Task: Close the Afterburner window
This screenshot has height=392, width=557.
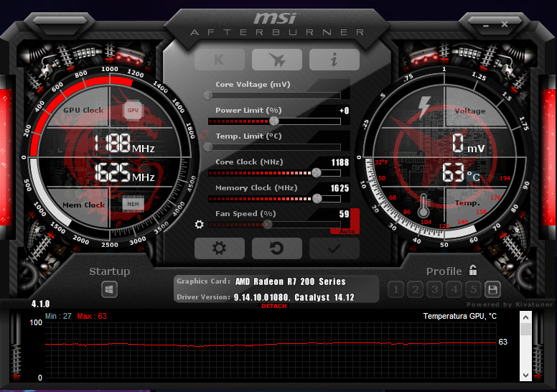Action: coord(505,24)
